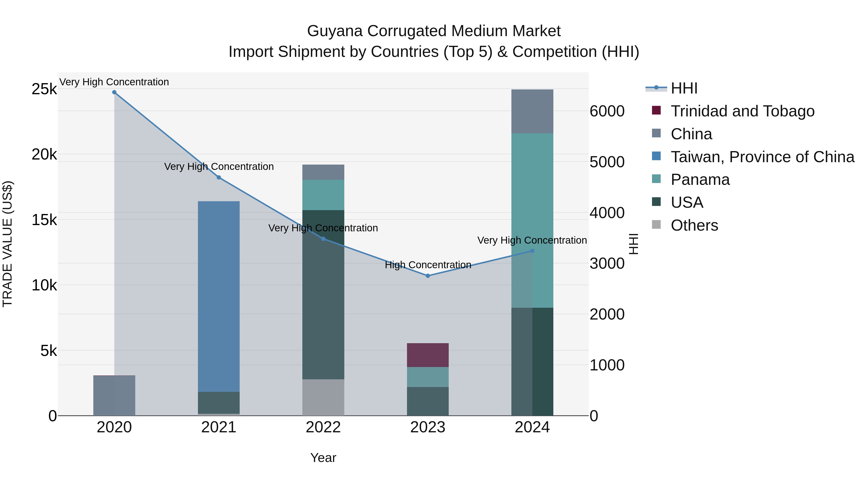Select the 2023 Panama bar segment

click(428, 377)
